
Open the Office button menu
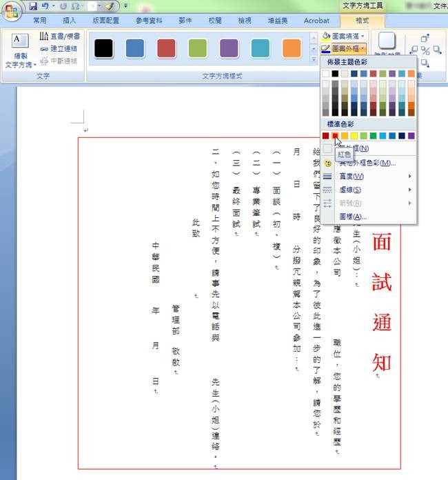[x=11, y=10]
